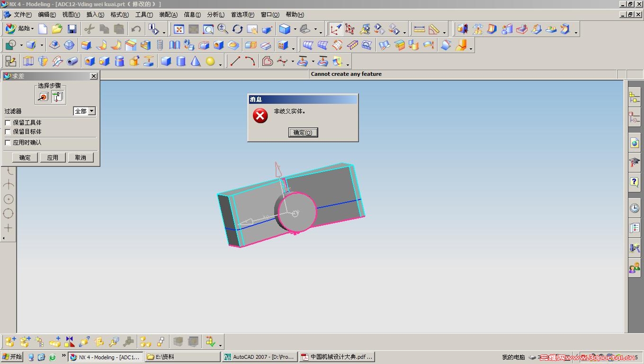644x364 pixels.
Task: Expand the shaded display style dropdown arrow
Action: (295, 29)
